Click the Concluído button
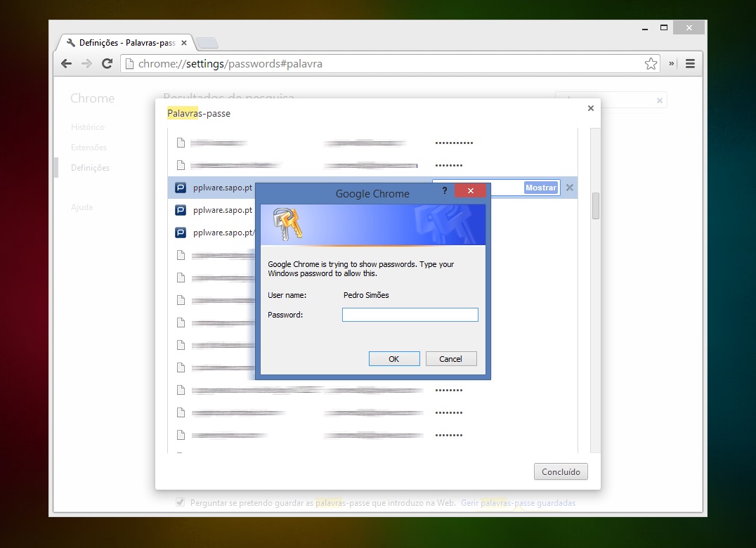 coord(561,471)
